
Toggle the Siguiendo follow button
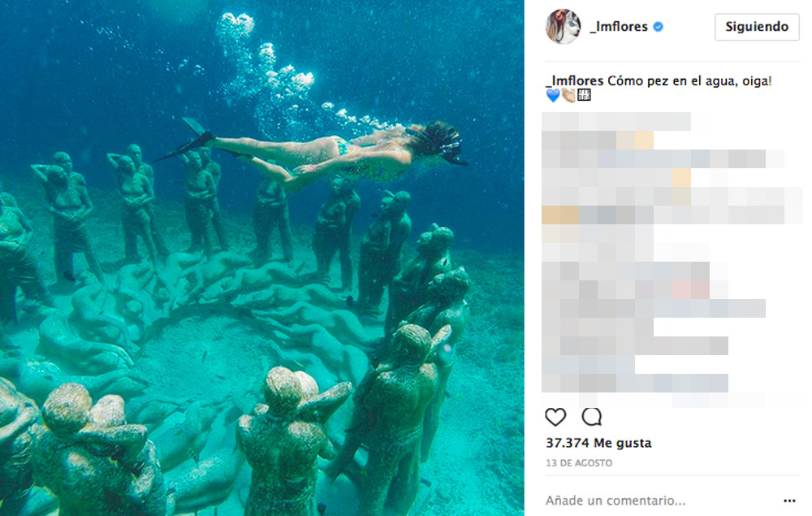757,27
